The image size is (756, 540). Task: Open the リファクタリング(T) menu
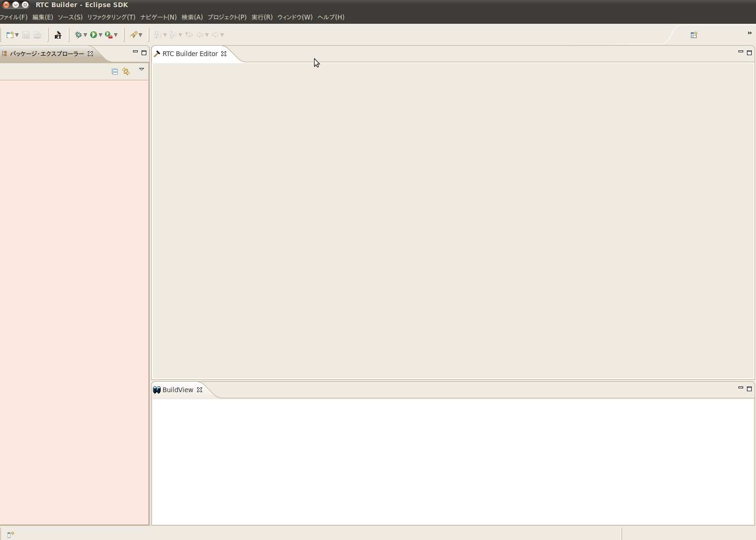[x=111, y=17]
